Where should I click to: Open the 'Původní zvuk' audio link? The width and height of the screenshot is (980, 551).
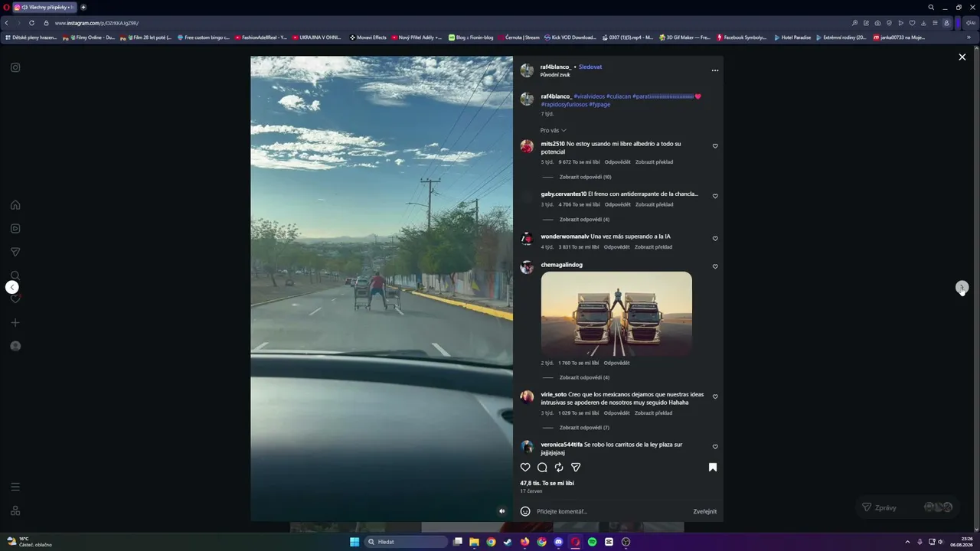555,75
